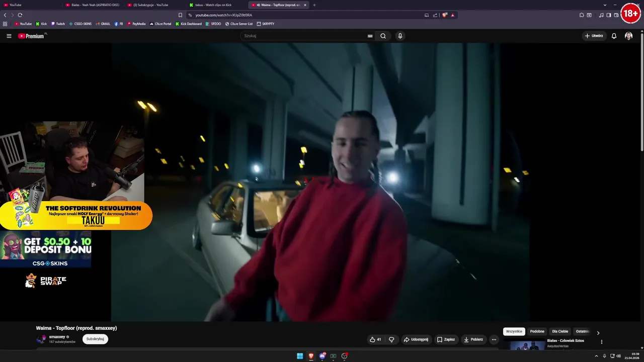Screen dimensions: 644x362
Task: Click the address bar URL
Action: [x=224, y=15]
